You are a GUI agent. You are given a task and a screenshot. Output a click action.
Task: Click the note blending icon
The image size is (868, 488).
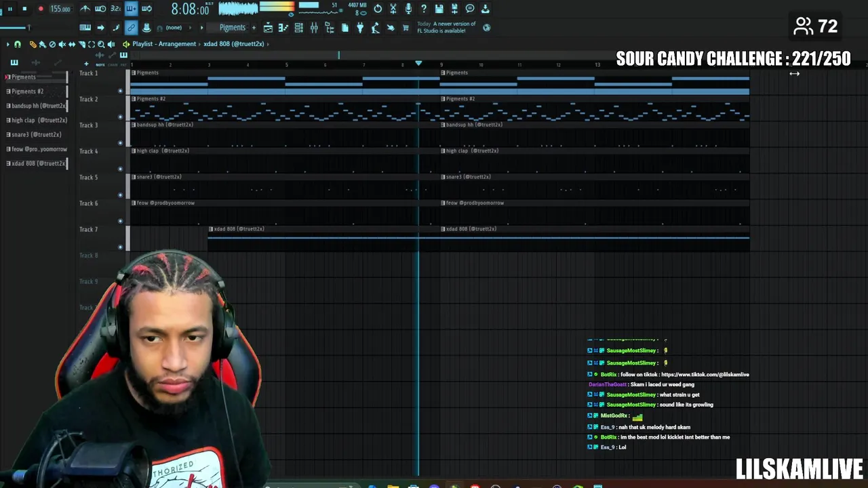116,28
